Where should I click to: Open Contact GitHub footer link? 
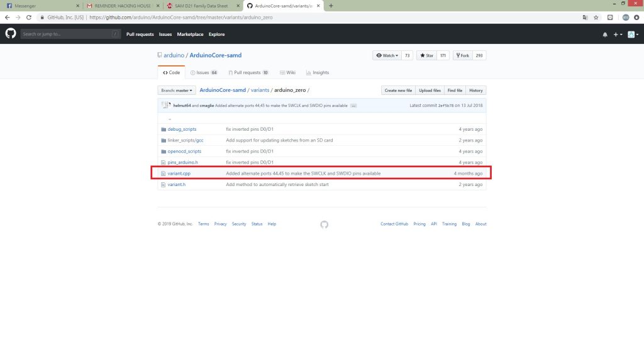(394, 224)
